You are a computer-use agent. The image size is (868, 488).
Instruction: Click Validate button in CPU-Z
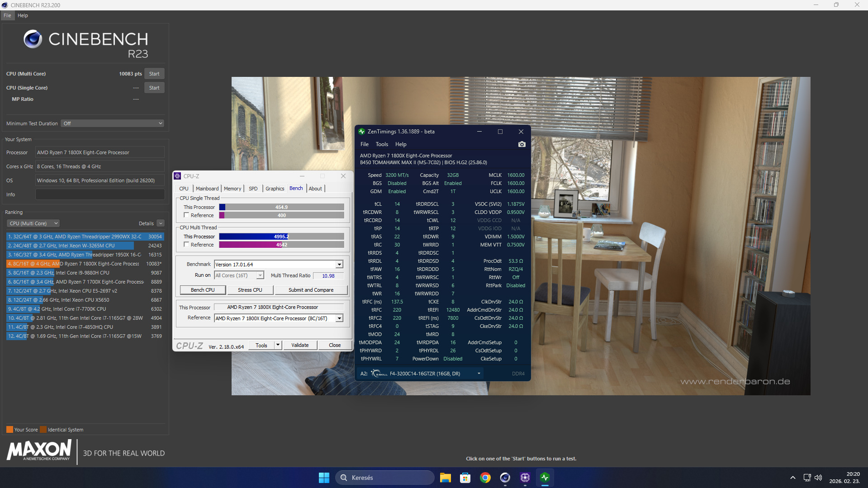(x=300, y=345)
